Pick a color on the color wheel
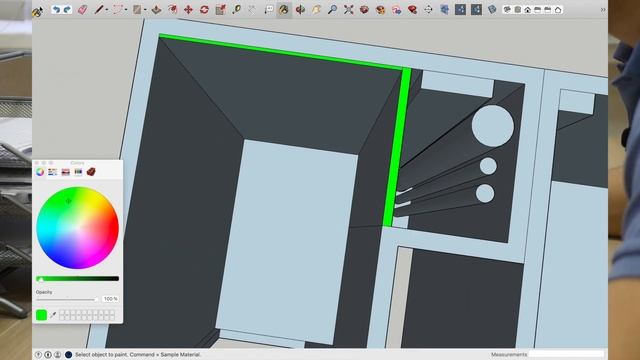This screenshot has height=360, width=640. (78, 228)
